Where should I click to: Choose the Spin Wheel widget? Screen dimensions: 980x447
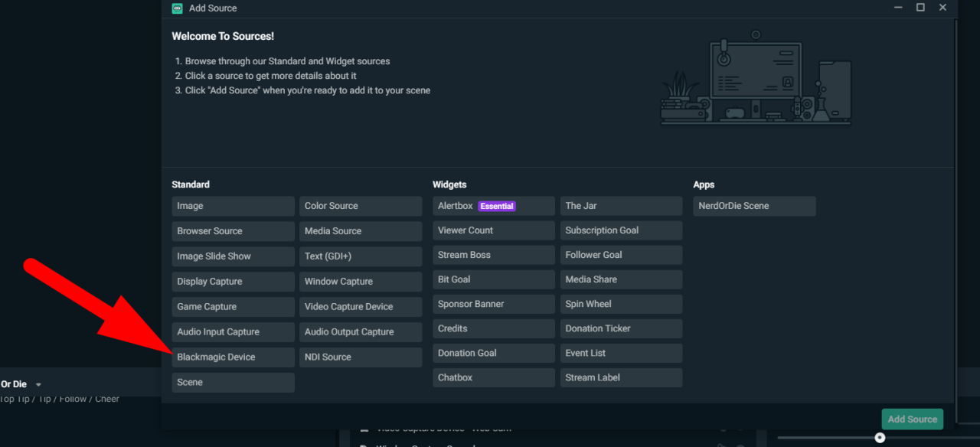[620, 304]
